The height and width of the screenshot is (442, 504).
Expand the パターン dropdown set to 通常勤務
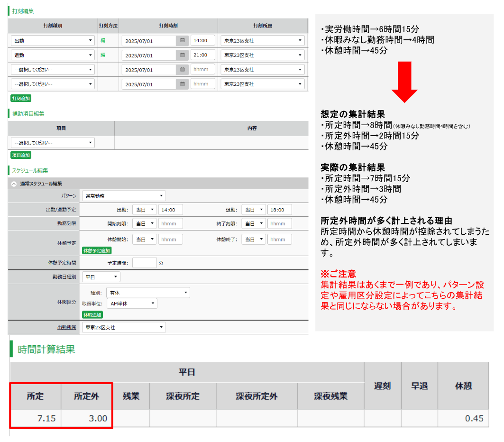pyautogui.click(x=124, y=196)
